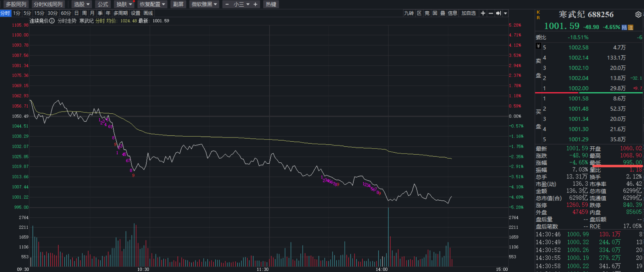Toggle the ¥ icon in order book
Screen dimensions: 644x272
tap(538, 46)
